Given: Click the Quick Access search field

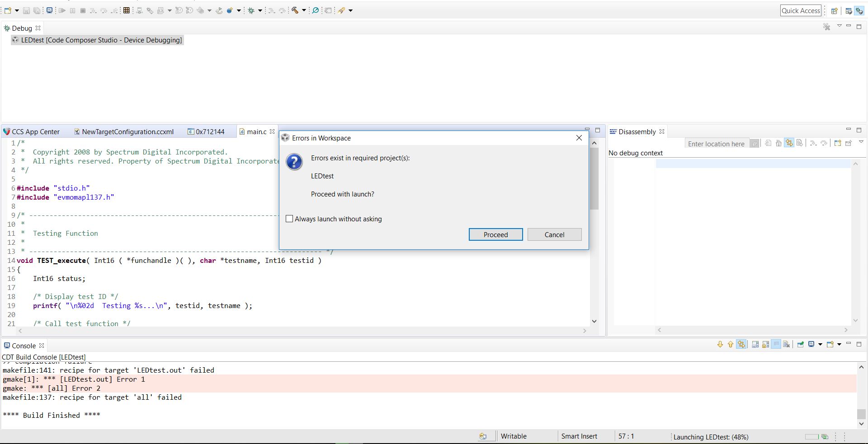Looking at the screenshot, I should tap(801, 10).
